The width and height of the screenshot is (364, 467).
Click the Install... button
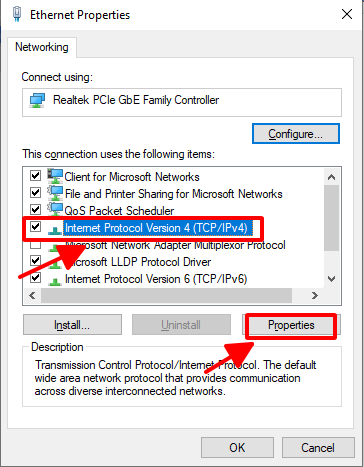pyautogui.click(x=72, y=325)
